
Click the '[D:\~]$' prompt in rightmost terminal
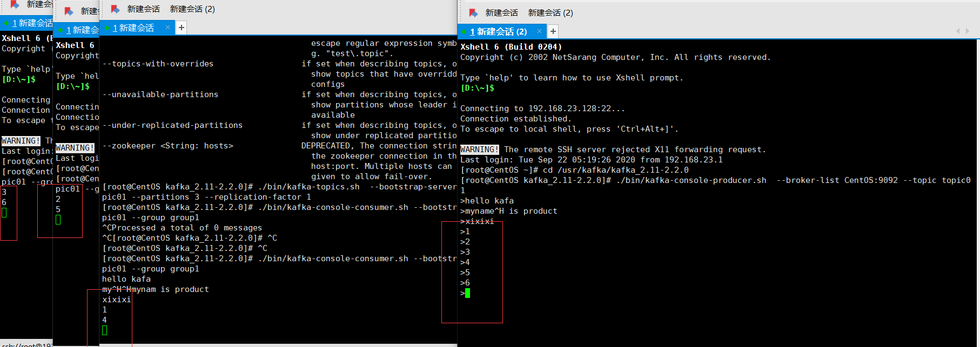pyautogui.click(x=477, y=88)
